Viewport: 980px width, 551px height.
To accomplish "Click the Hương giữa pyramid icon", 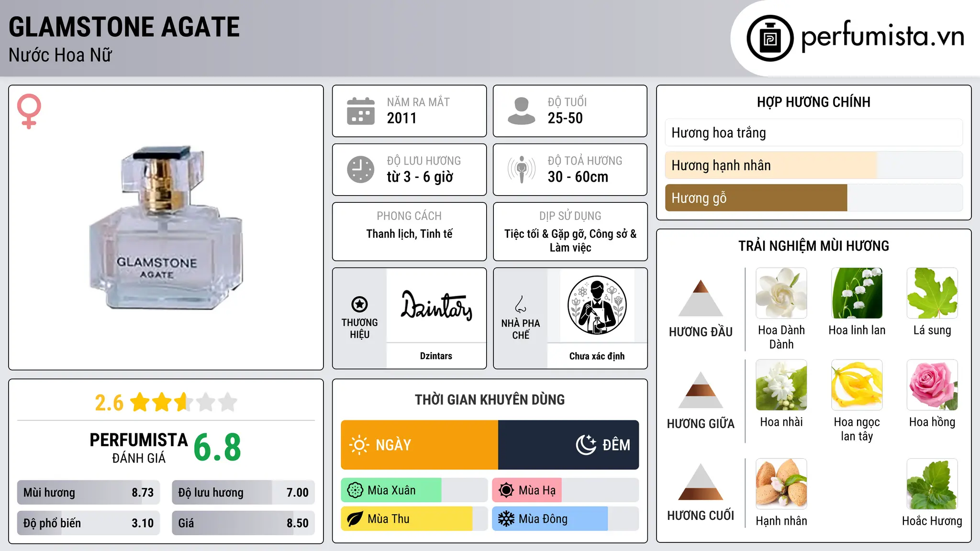I will [701, 390].
